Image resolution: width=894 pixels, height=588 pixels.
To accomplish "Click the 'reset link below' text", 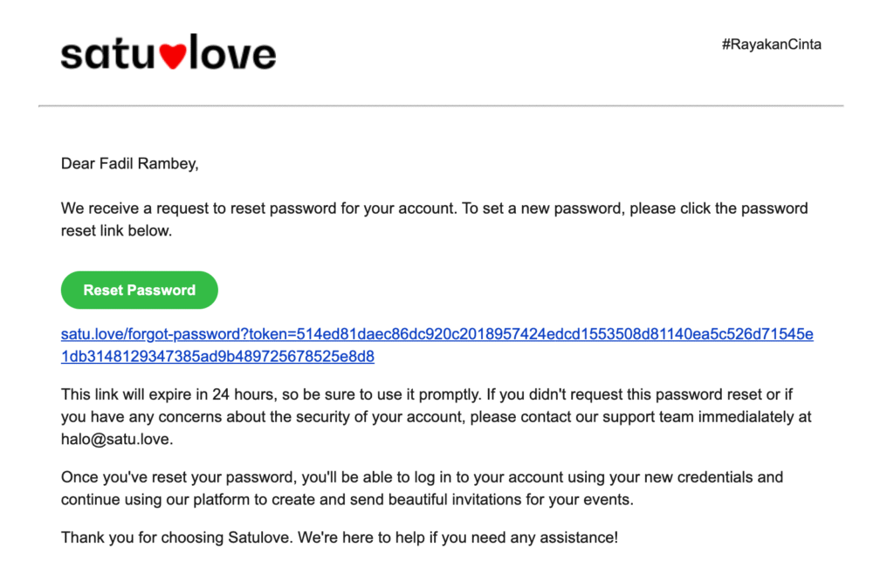I will click(x=116, y=231).
